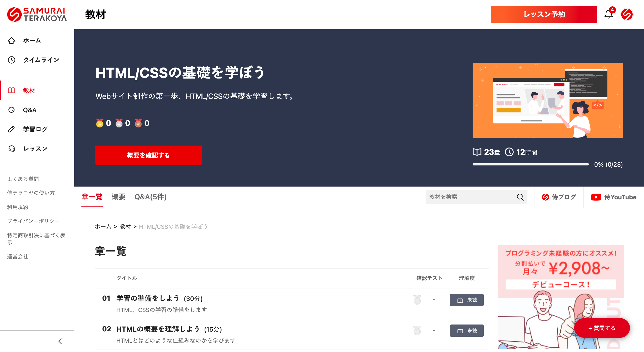Switch to the Q&A(5件) tab
The image size is (644, 352).
(150, 197)
